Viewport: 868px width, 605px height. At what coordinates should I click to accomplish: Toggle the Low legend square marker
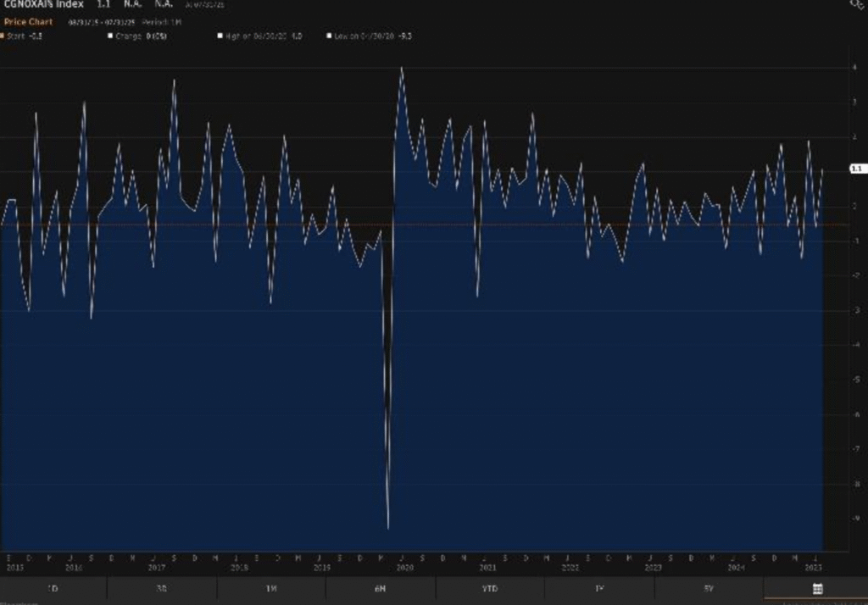pyautogui.click(x=329, y=36)
